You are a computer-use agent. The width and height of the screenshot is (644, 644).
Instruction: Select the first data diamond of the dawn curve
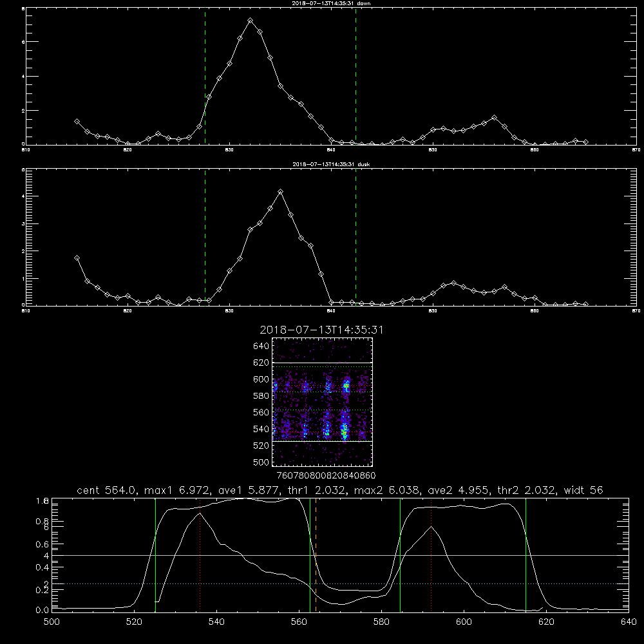click(77, 122)
